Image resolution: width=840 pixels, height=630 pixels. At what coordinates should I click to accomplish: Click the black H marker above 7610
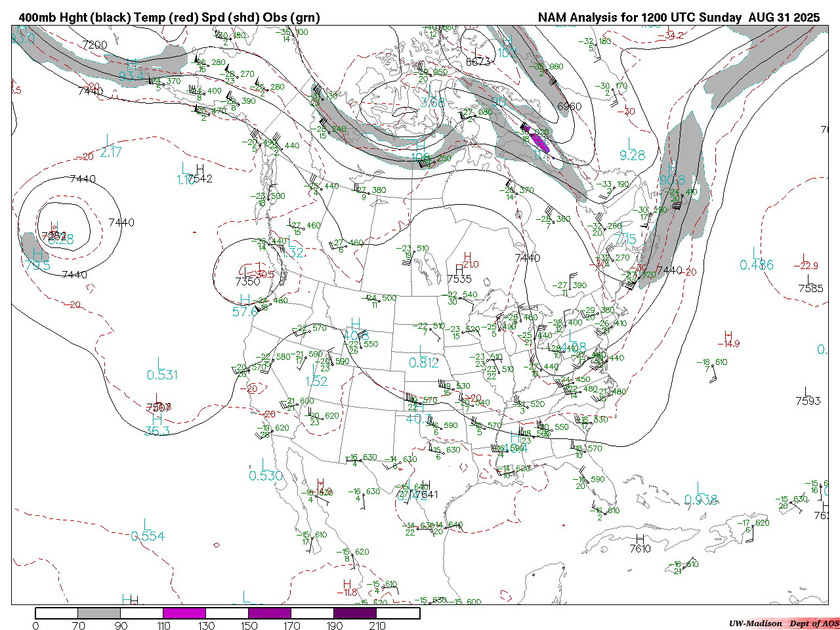640,539
